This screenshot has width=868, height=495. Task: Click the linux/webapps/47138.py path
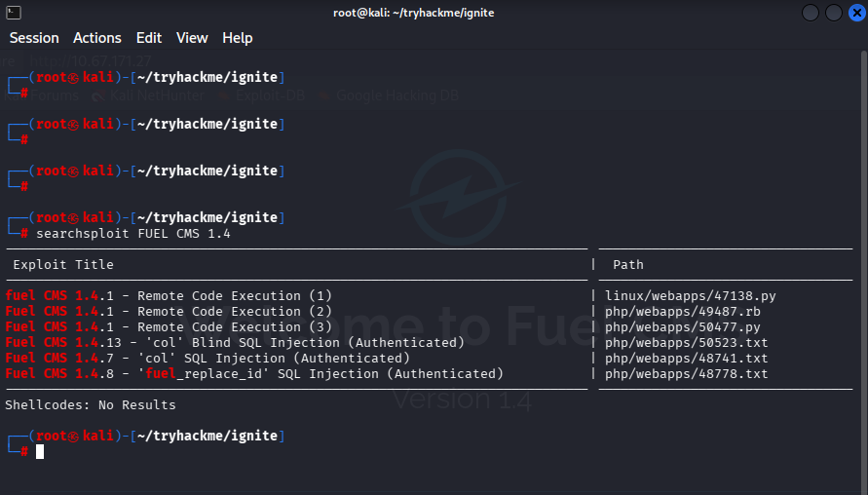691,295
